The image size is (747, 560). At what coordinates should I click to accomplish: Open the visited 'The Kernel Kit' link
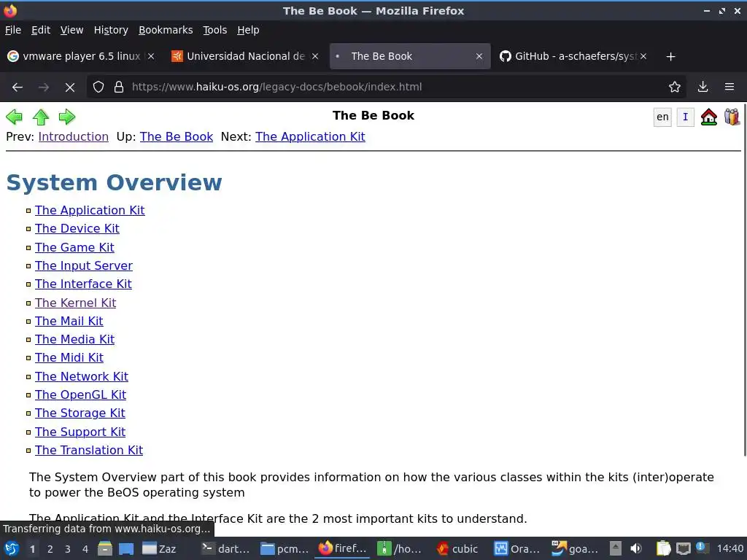pos(75,303)
